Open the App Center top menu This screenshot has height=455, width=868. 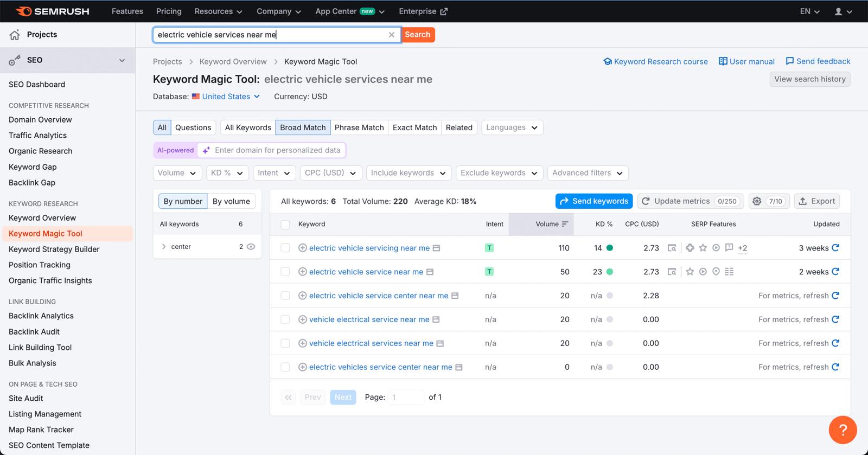(x=350, y=11)
